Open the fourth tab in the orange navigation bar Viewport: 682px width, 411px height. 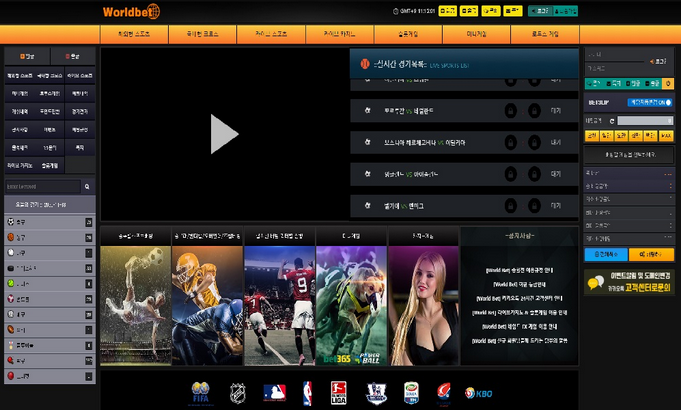(340, 34)
